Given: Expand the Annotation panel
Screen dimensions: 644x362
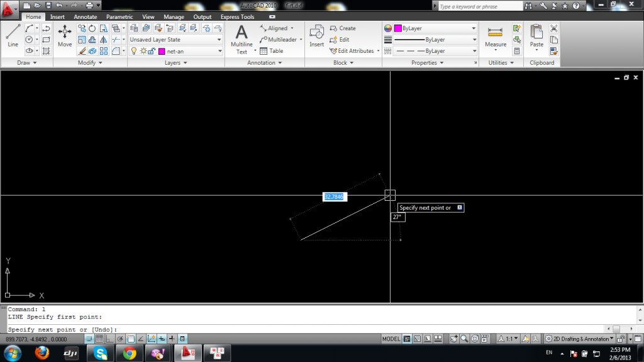Looking at the screenshot, I should click(x=265, y=62).
